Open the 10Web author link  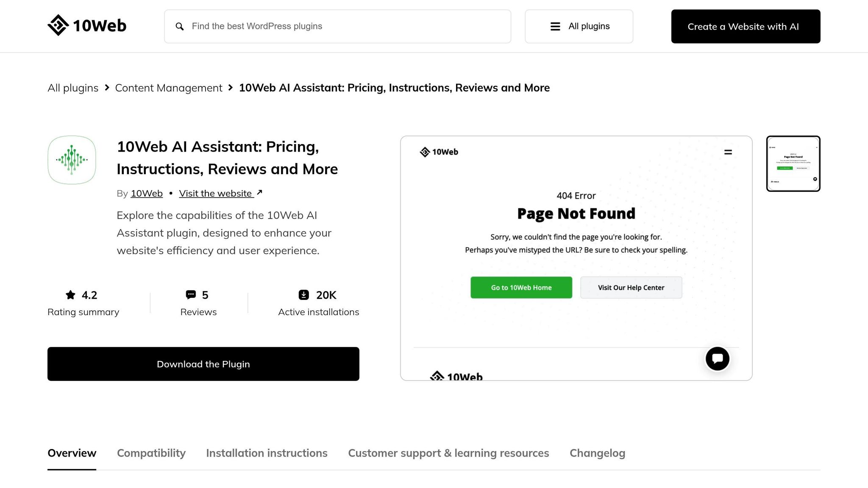147,193
